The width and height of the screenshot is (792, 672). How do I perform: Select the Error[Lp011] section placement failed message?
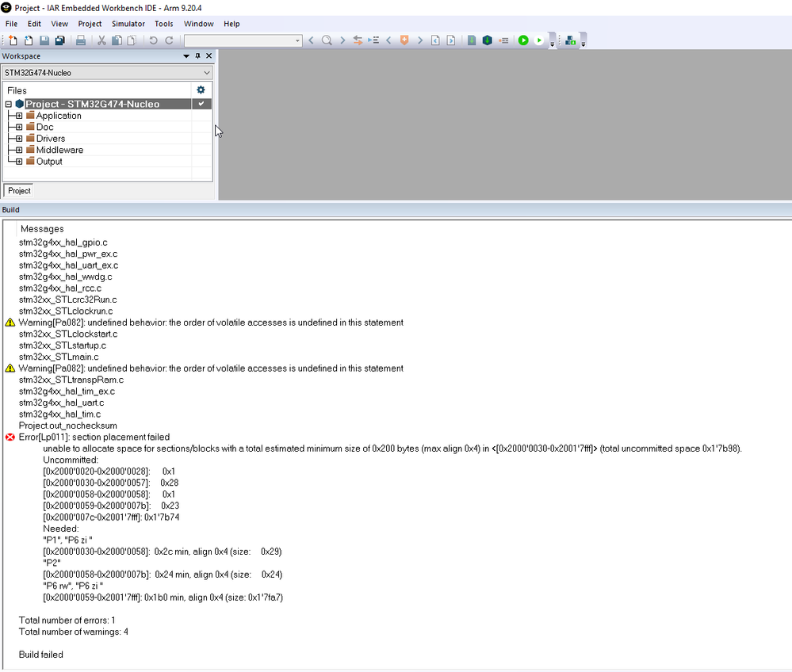tap(94, 437)
